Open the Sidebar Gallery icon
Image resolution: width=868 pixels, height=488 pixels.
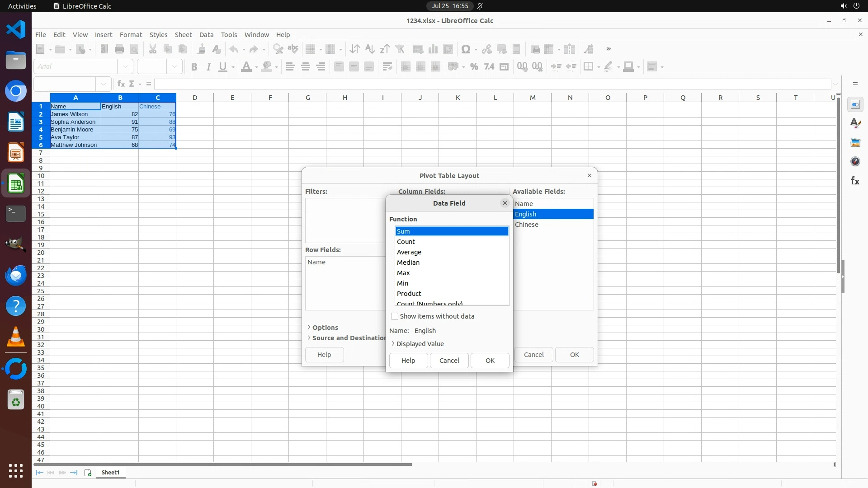(x=855, y=142)
